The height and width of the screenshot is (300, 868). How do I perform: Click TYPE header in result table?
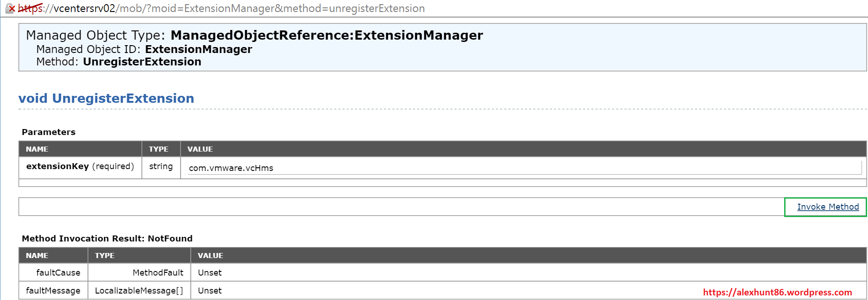click(105, 256)
